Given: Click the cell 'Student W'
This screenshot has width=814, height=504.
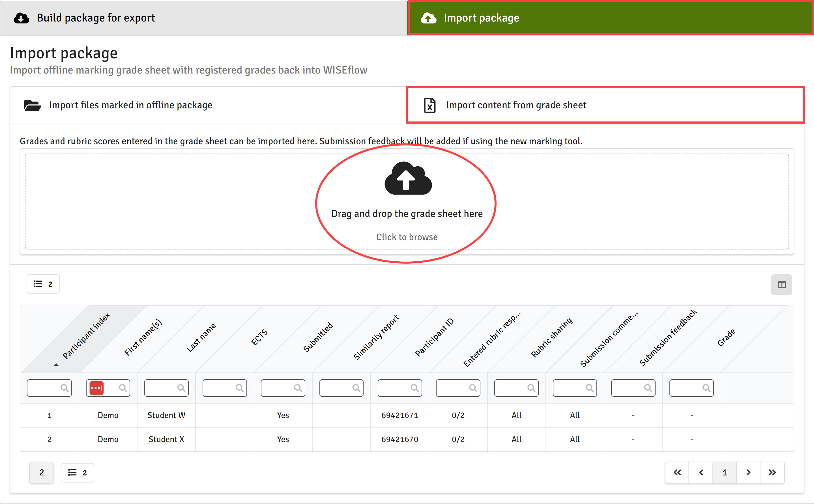Looking at the screenshot, I should (166, 415).
